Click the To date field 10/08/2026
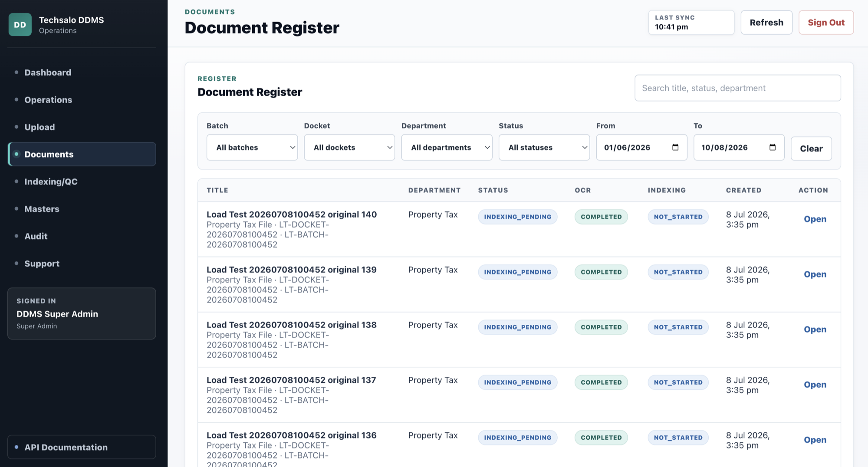Screen dimensions: 868x467 tap(739, 147)
